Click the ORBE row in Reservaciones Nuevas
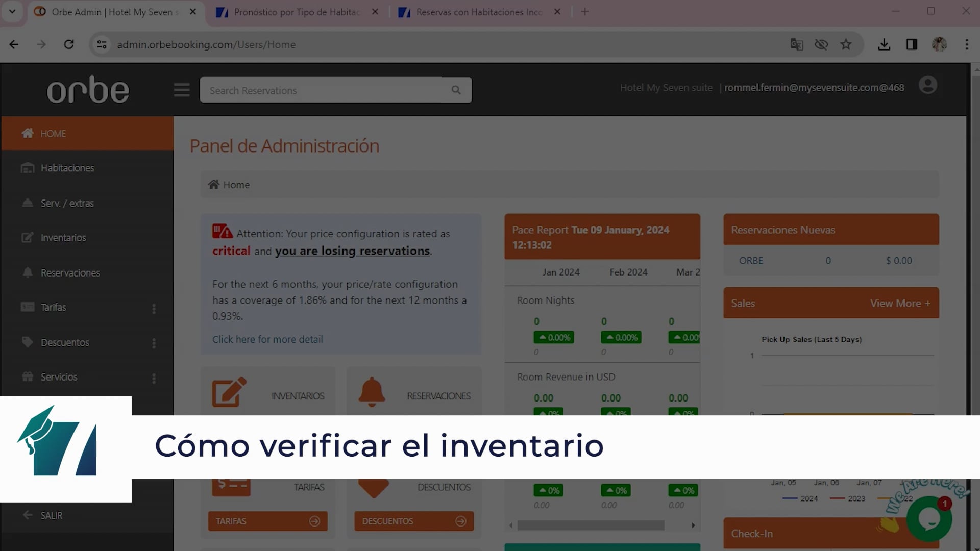Viewport: 980px width, 551px height. (x=831, y=261)
